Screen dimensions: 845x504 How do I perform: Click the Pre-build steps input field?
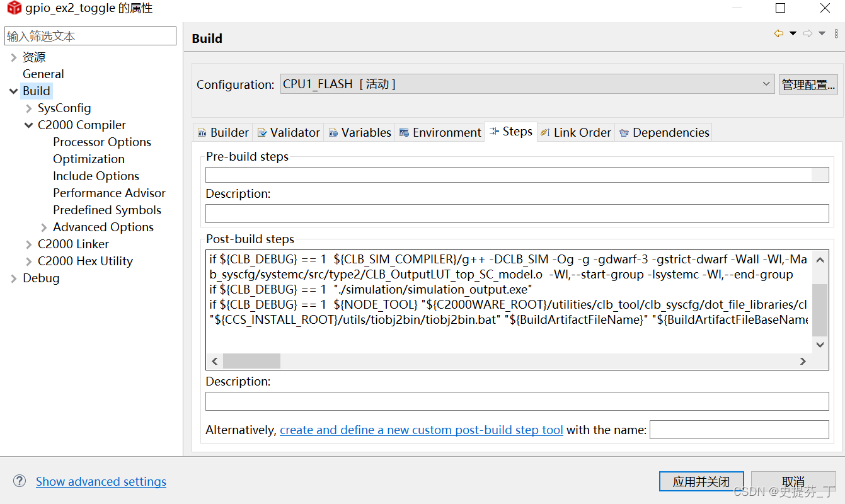(x=517, y=175)
